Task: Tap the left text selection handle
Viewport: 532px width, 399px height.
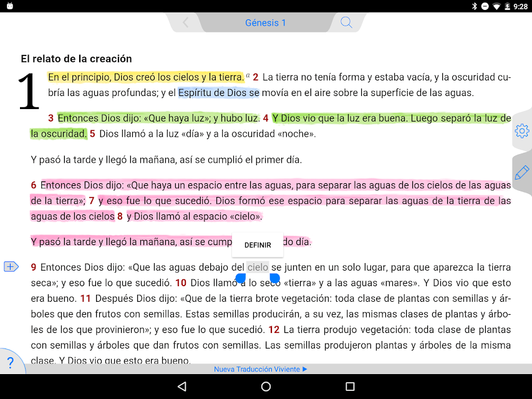Action: click(241, 278)
